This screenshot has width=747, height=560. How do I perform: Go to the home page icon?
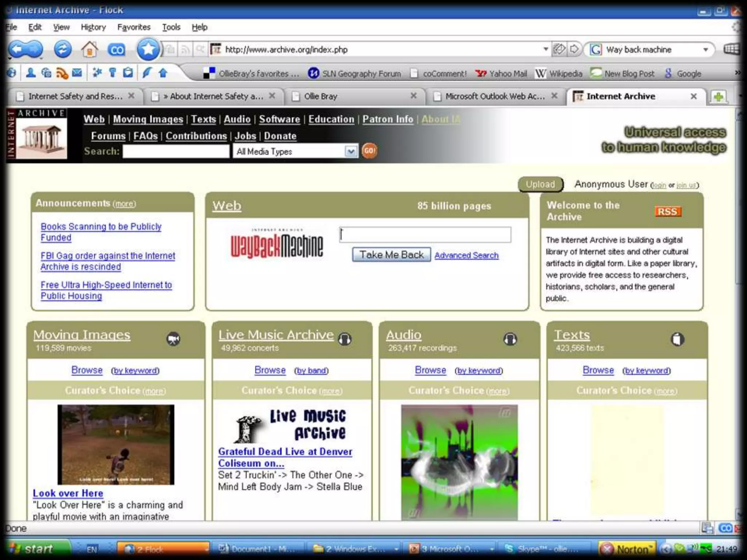click(89, 49)
